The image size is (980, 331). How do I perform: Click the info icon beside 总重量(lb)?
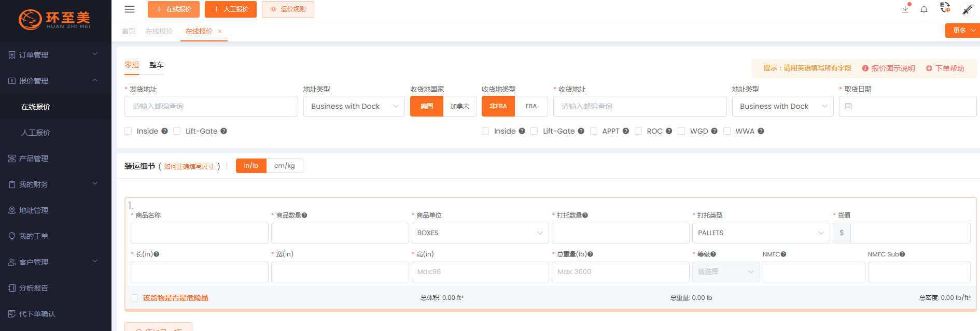click(x=591, y=254)
